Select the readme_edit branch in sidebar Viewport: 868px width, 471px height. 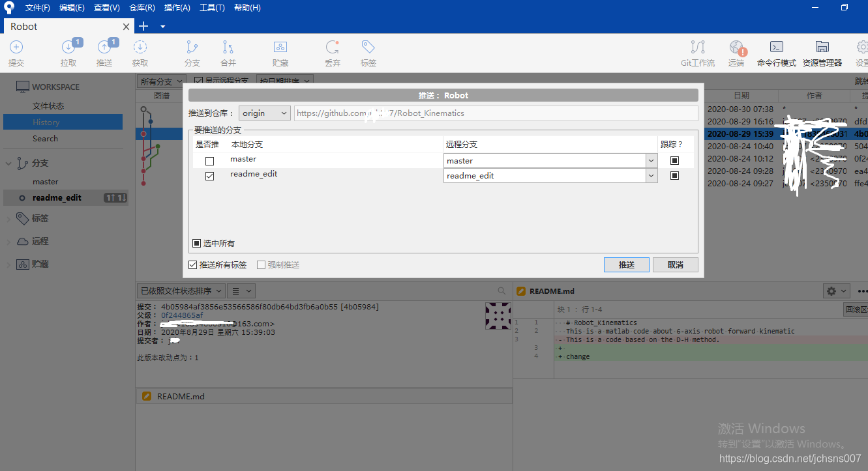[x=65, y=197]
